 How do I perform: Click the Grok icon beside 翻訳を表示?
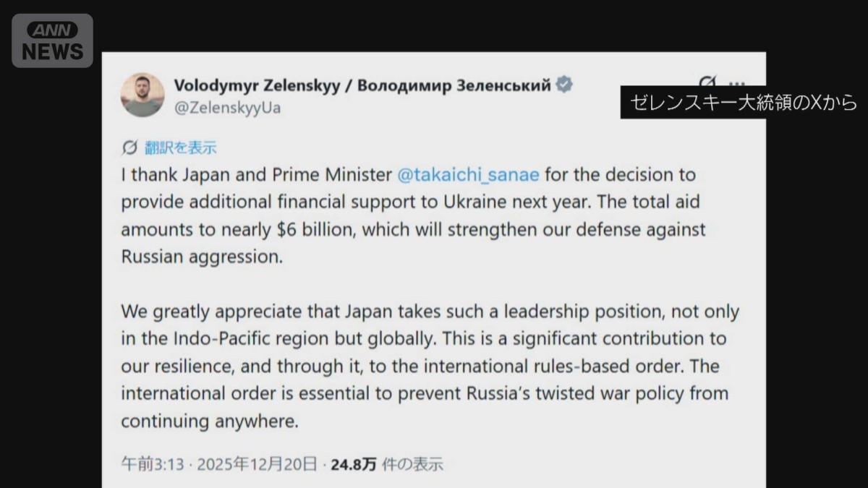coord(129,147)
